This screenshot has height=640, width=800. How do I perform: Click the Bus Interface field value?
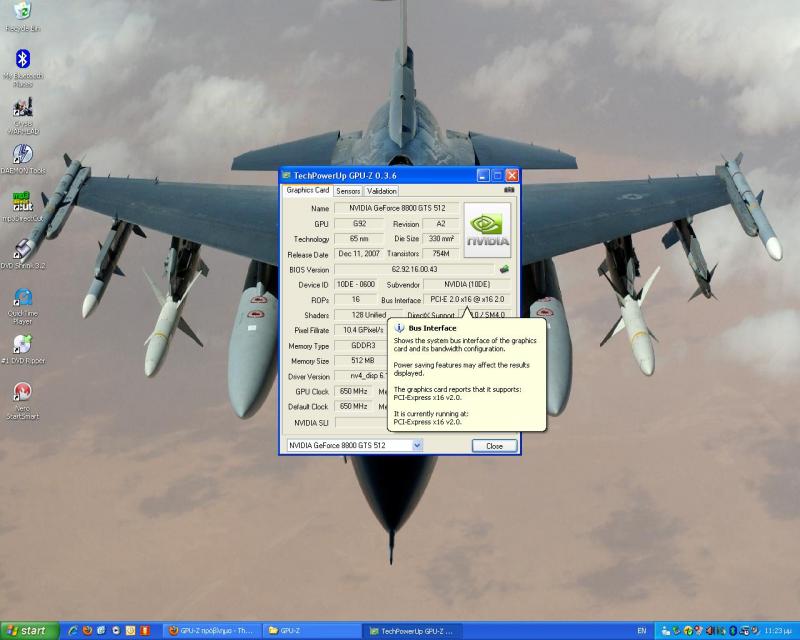[x=467, y=300]
